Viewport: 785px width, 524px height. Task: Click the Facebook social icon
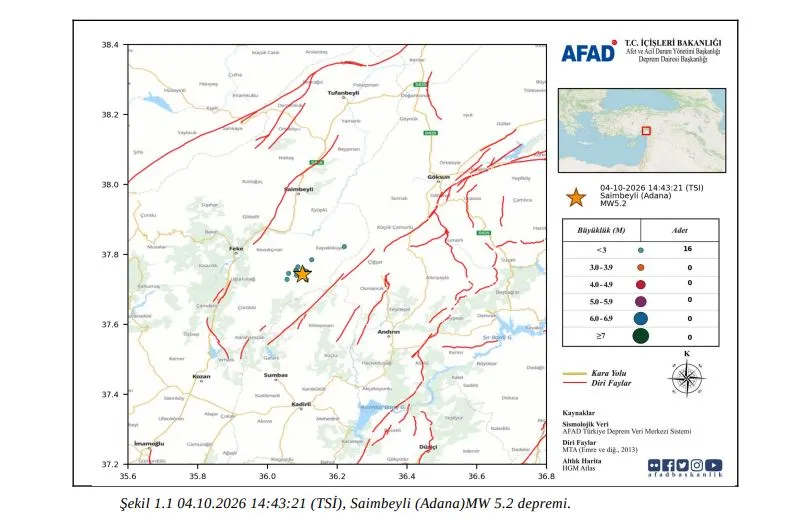click(x=668, y=465)
